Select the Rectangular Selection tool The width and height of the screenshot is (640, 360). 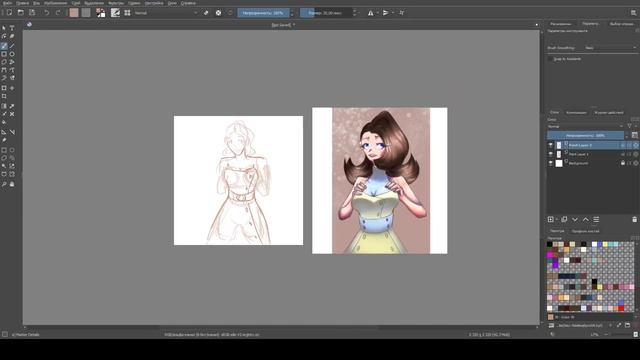tap(4, 150)
